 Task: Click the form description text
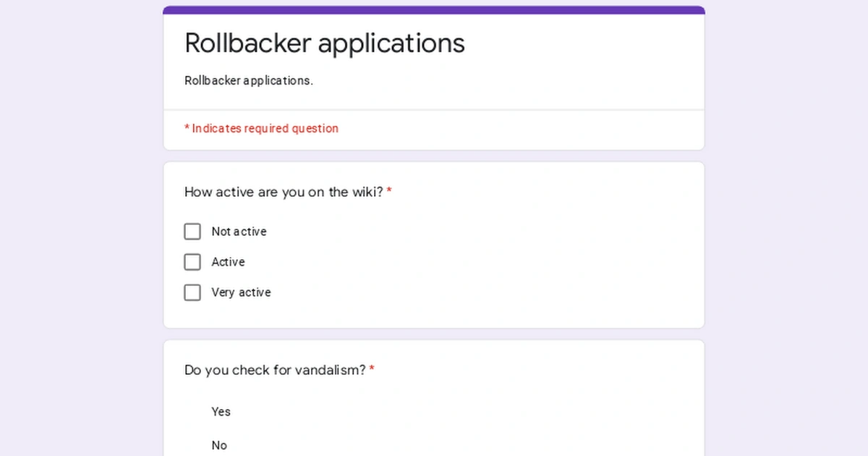coord(249,80)
